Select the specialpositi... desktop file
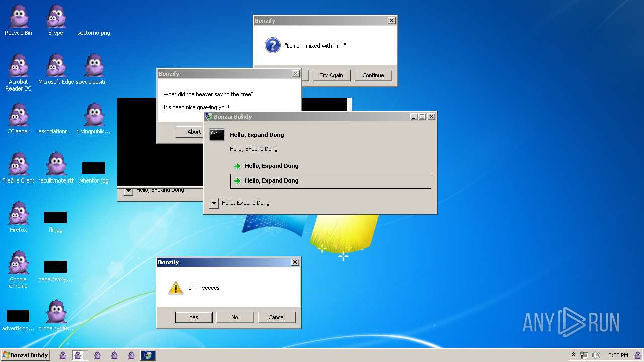Viewport: 644px width, 362px height. [x=94, y=70]
